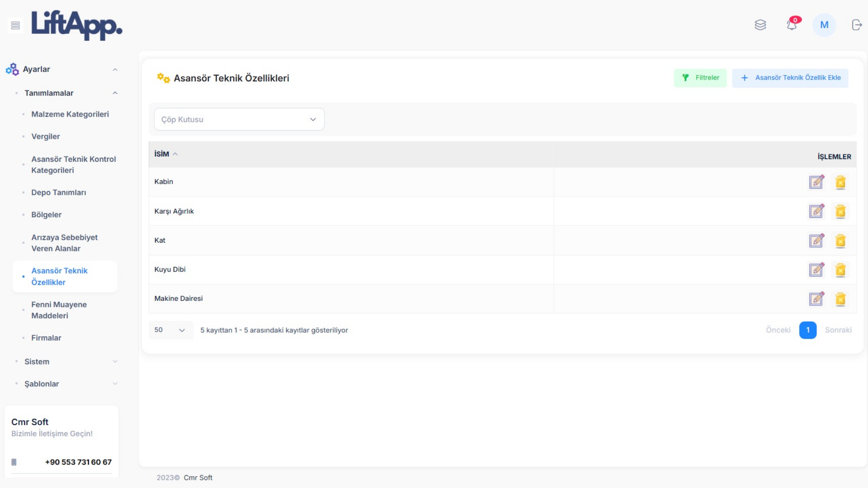Click the hamburger menu icon beside the logo

click(15, 25)
